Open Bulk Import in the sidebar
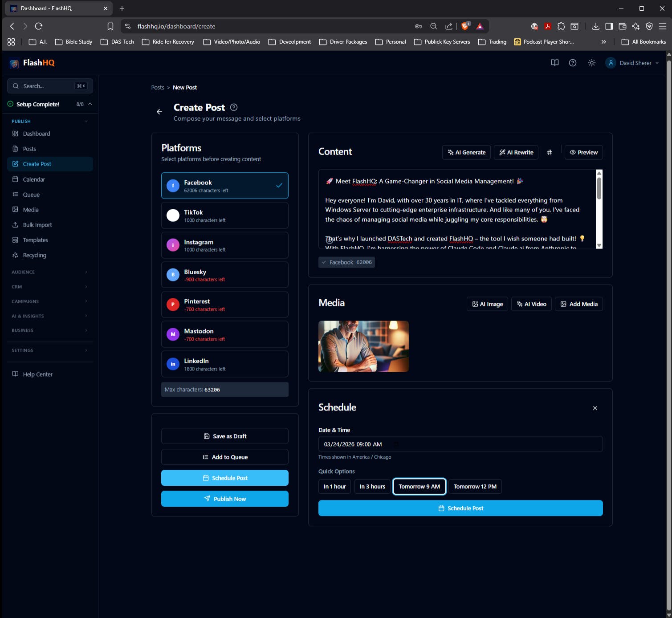672x618 pixels. tap(50, 225)
